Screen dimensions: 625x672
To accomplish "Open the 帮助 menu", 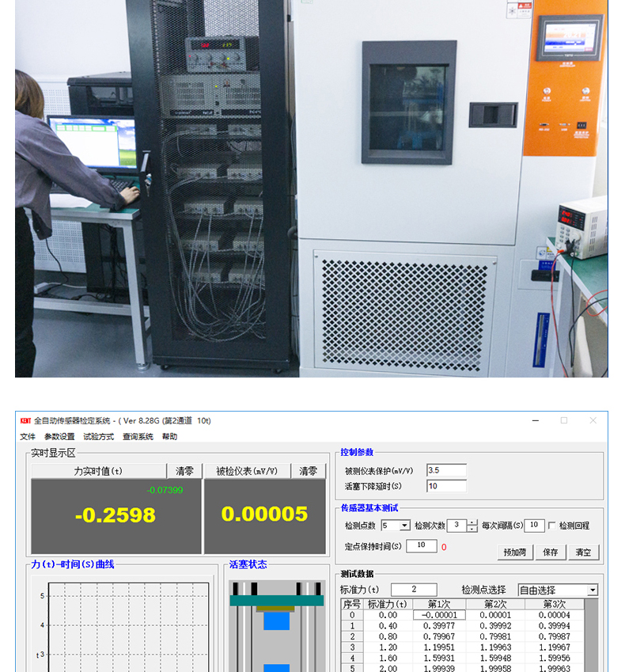I will click(x=169, y=437).
